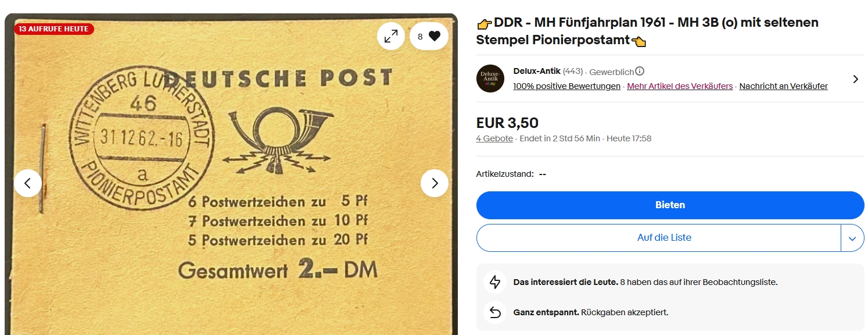View the 4 Gebote bid history
868x335 pixels.
pos(494,138)
